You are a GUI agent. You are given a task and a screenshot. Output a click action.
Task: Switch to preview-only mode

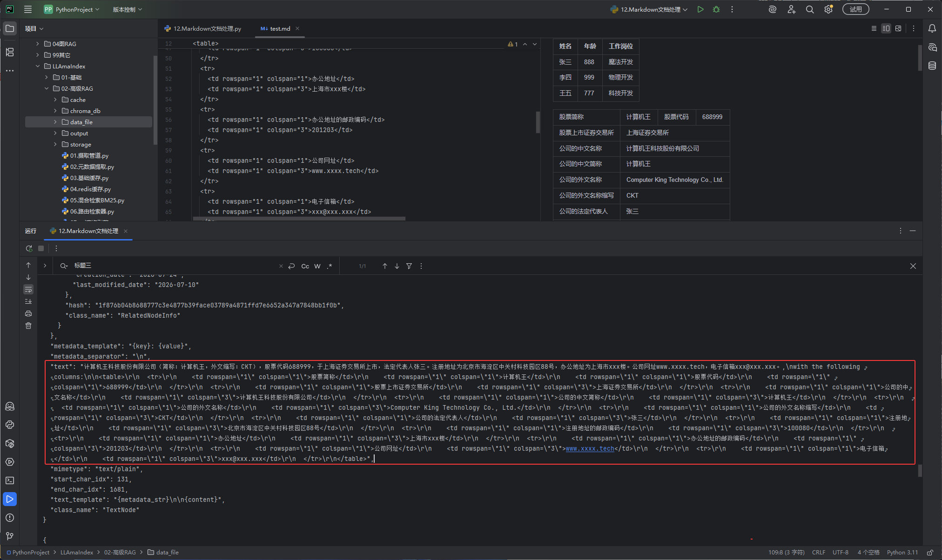coord(898,28)
